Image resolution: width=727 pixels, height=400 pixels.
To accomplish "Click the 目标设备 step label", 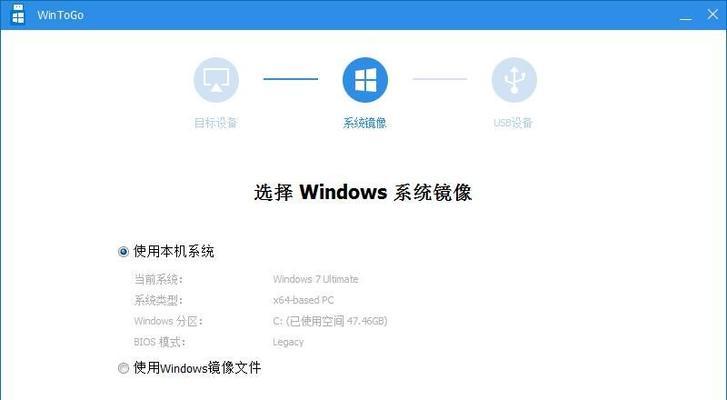I will coord(216,122).
